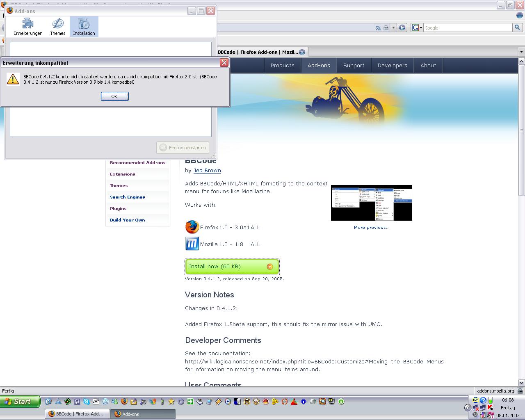The height and width of the screenshot is (420, 525).
Task: Click addons.mozilla.org status bar text
Action: (495, 391)
